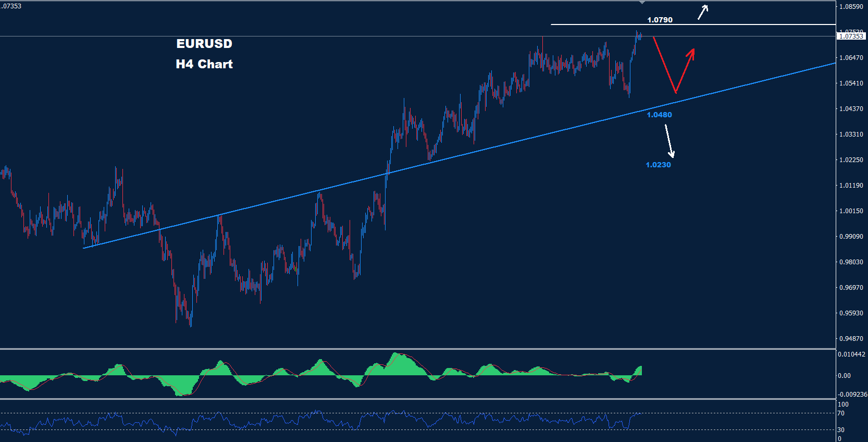The width and height of the screenshot is (868, 442).
Task: Click the current price tag 1.07353 on axis
Action: [x=851, y=36]
